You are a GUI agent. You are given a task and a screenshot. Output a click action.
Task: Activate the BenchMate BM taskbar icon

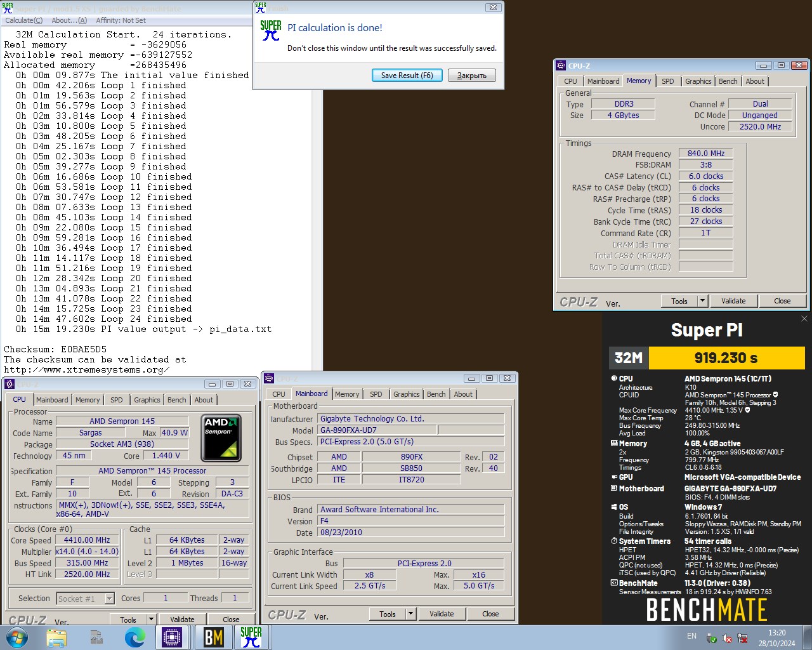[x=213, y=637]
